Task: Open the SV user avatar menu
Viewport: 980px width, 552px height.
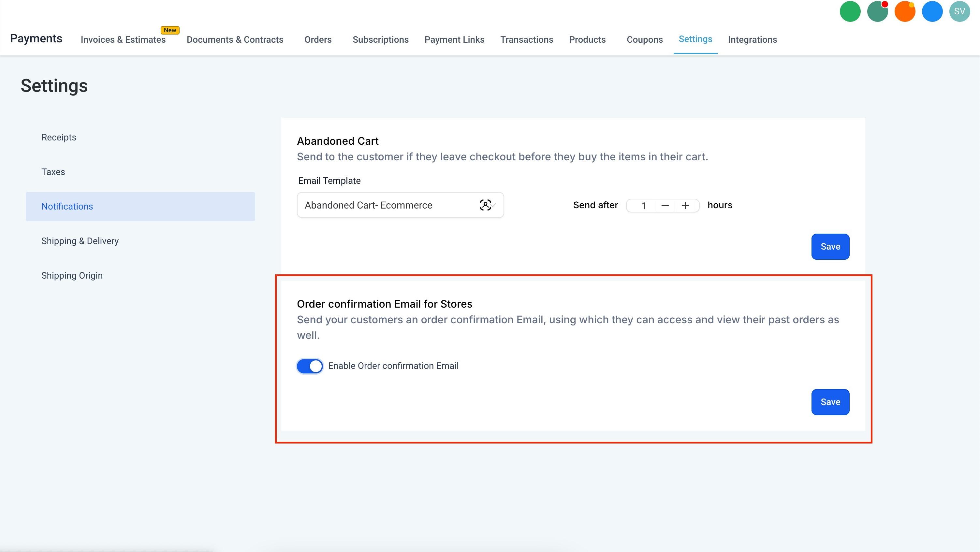Action: pyautogui.click(x=959, y=11)
